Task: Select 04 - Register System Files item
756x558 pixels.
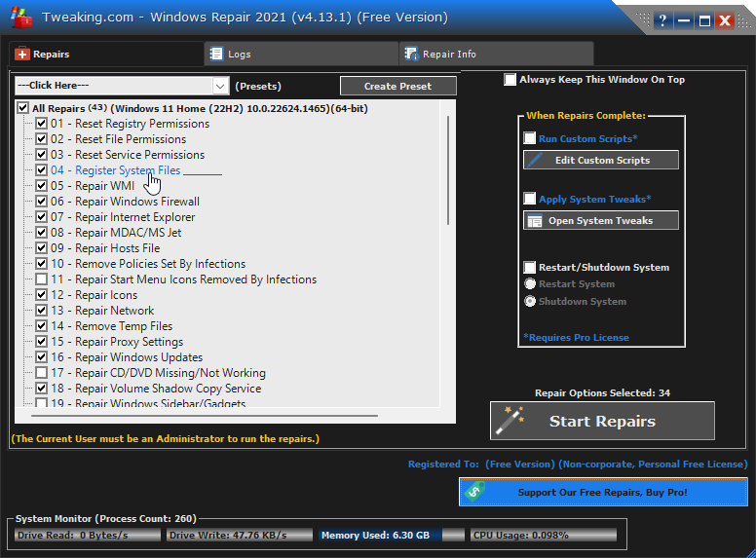Action: 115,170
